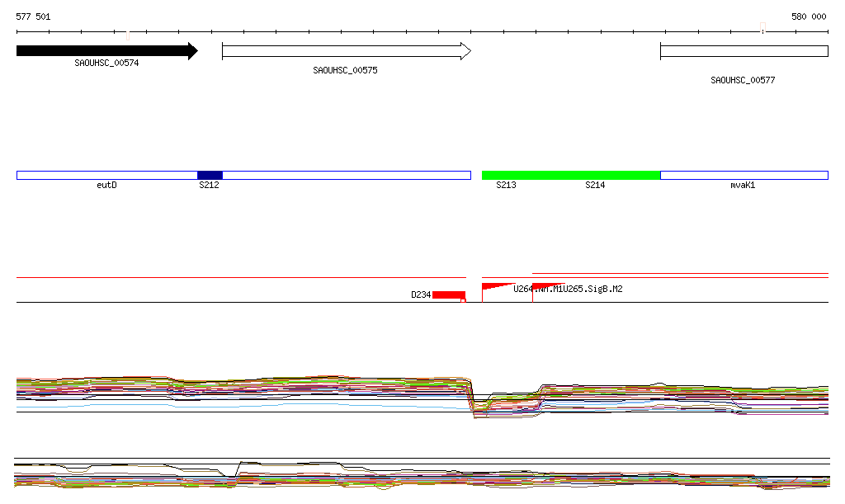Select the dark blue S212 segment
Image resolution: width=845 pixels, height=504 pixels.
point(210,175)
